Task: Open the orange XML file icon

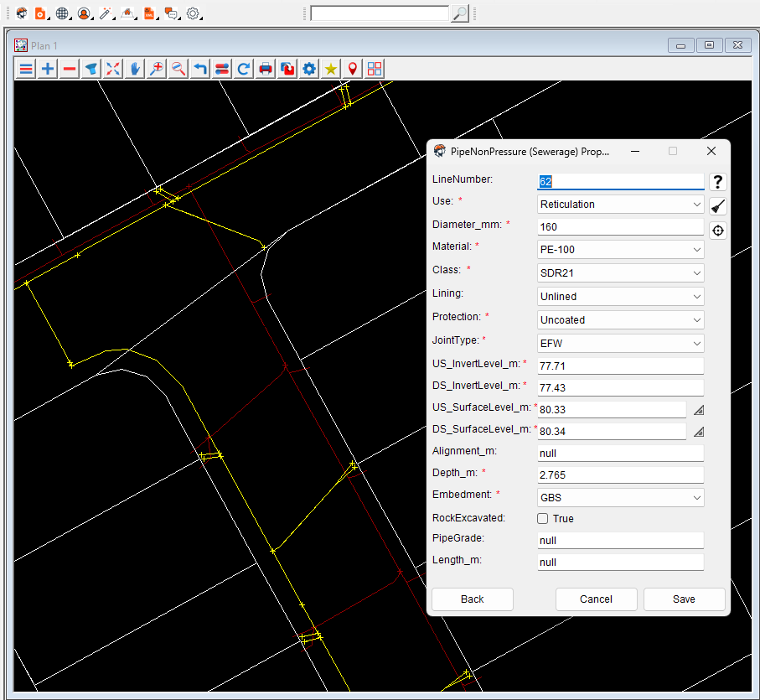Action: [x=149, y=13]
